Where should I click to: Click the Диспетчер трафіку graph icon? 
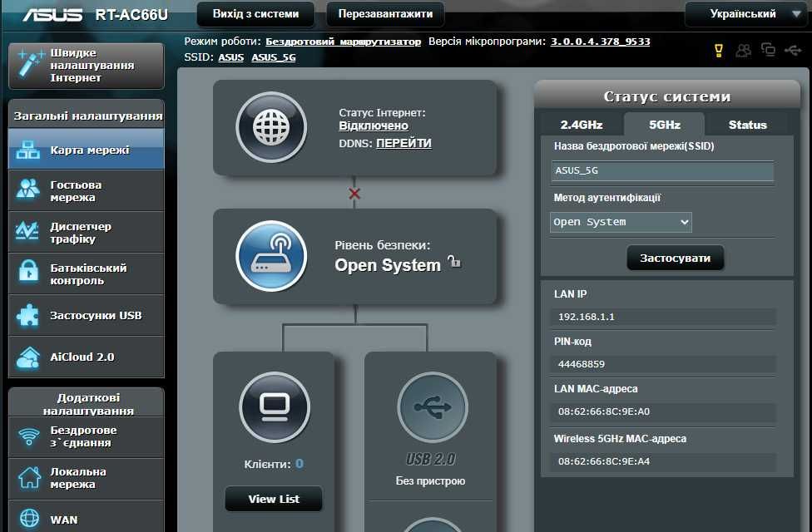tap(27, 231)
